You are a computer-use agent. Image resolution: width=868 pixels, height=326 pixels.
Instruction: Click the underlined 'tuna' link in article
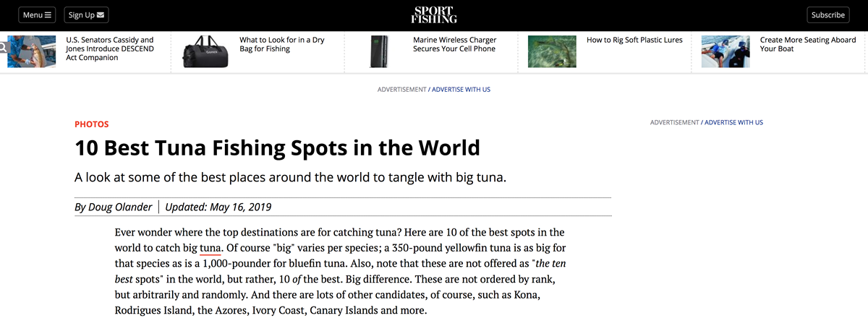click(x=210, y=248)
